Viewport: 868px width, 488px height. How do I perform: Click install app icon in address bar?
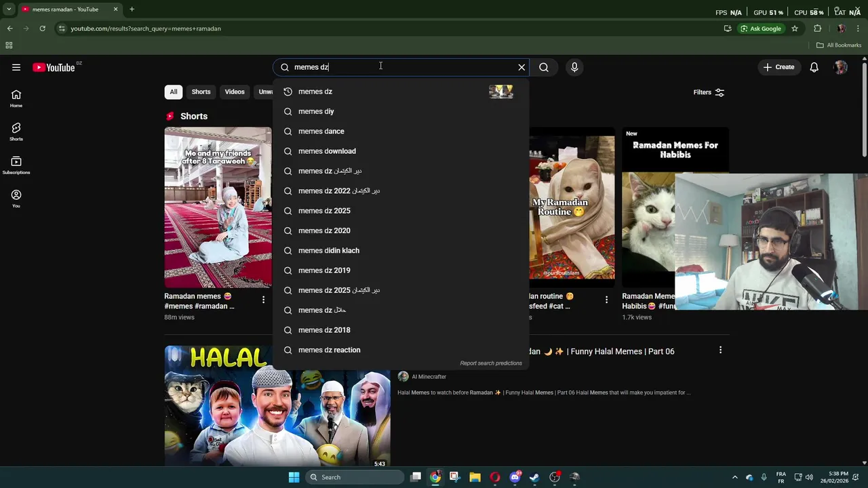click(728, 28)
